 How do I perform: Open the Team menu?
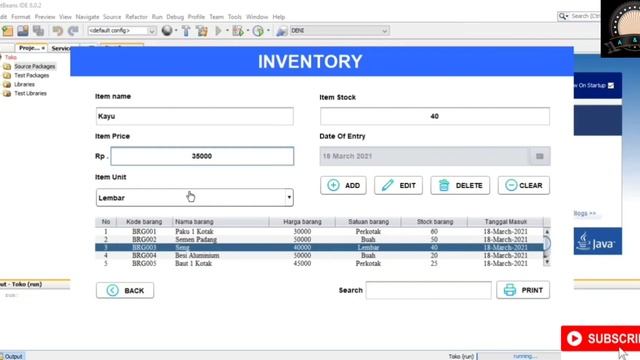(216, 17)
